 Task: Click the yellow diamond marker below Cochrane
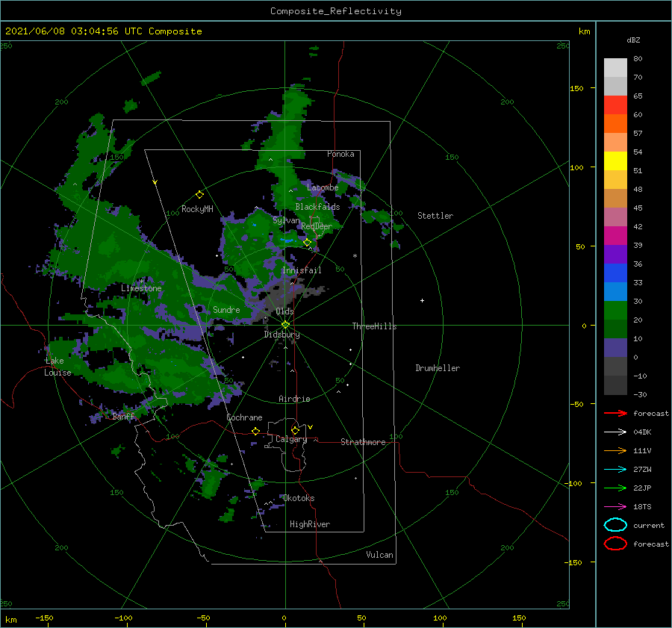[x=255, y=431]
